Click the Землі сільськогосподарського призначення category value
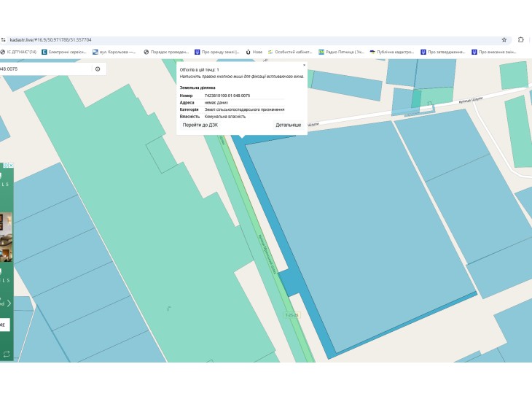The width and height of the screenshot is (532, 399). [244, 109]
